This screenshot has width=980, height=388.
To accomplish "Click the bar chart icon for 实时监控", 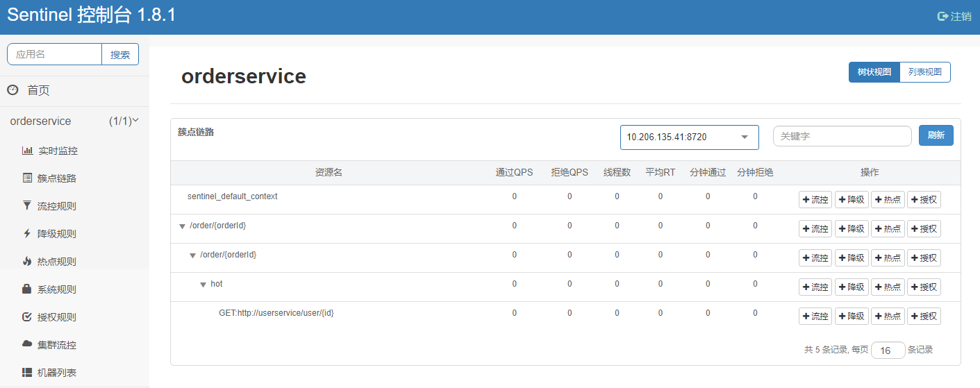I will click(x=27, y=151).
